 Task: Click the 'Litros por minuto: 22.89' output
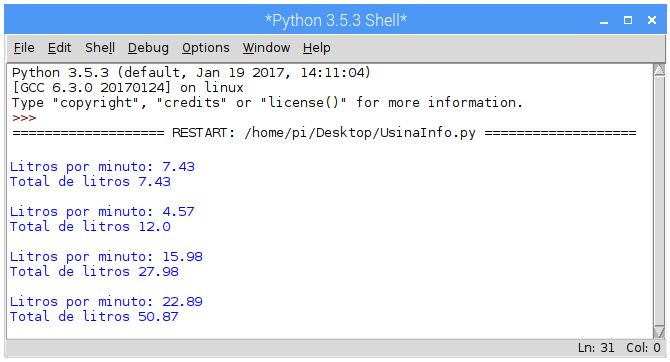[x=106, y=302]
